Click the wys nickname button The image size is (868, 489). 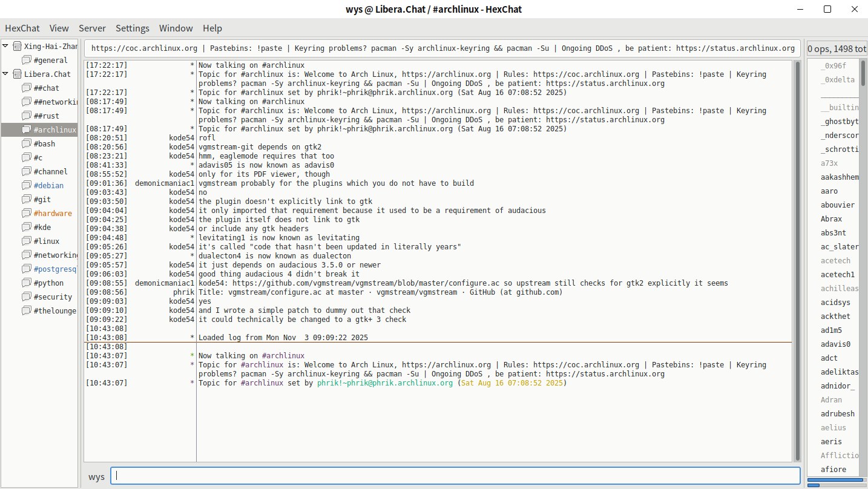[96, 476]
